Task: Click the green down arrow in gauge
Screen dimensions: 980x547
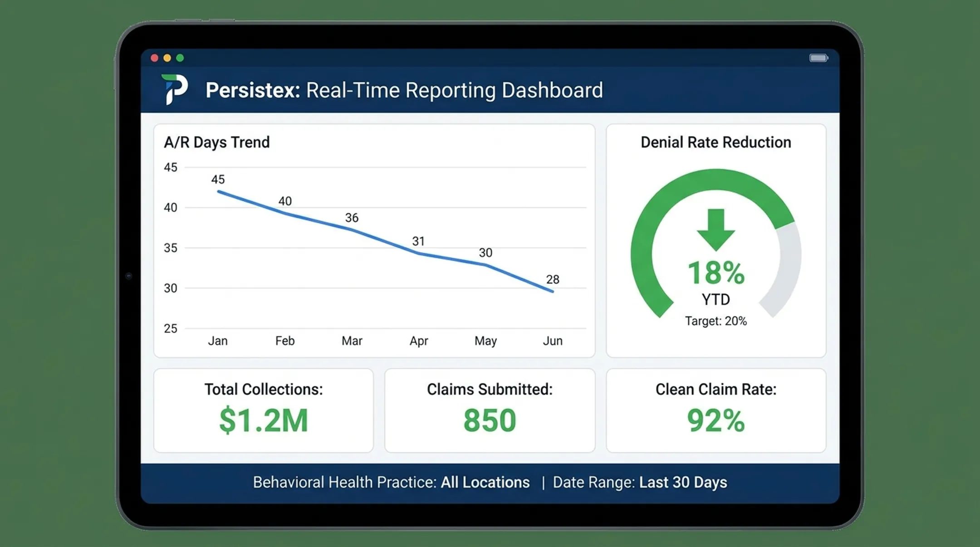Action: pos(716,230)
